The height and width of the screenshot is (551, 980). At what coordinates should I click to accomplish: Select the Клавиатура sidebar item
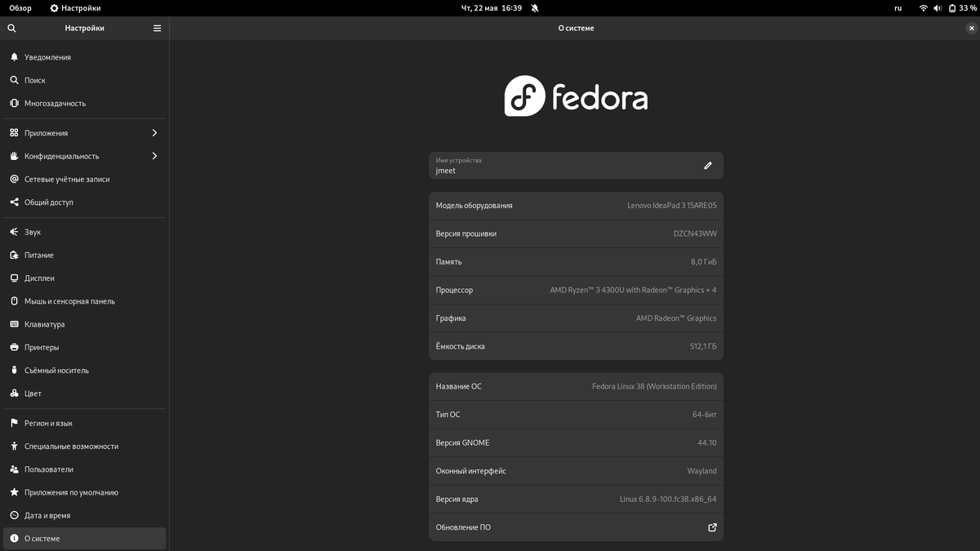point(85,324)
